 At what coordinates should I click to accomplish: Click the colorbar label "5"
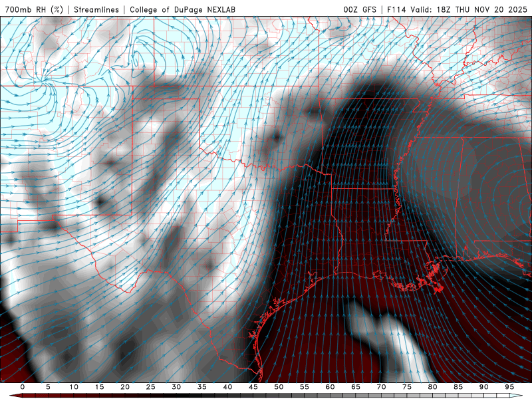point(48,387)
